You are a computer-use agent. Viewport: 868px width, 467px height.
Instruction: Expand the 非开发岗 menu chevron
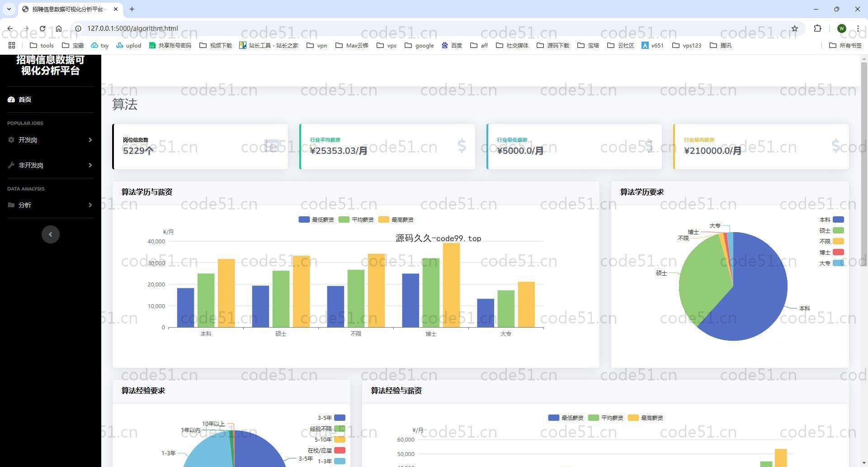pos(90,165)
